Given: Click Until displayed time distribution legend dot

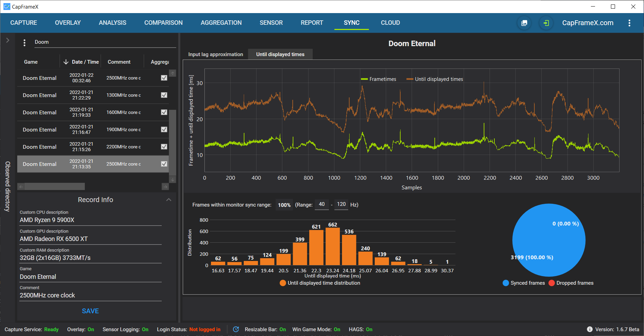Looking at the screenshot, I should tap(283, 283).
